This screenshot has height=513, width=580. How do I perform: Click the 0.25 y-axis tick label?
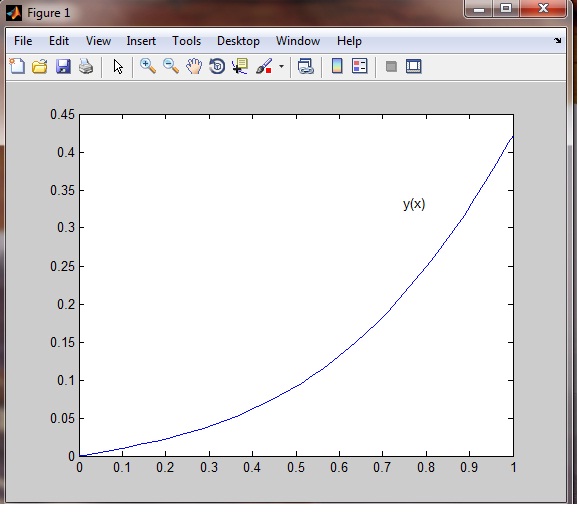click(x=63, y=266)
